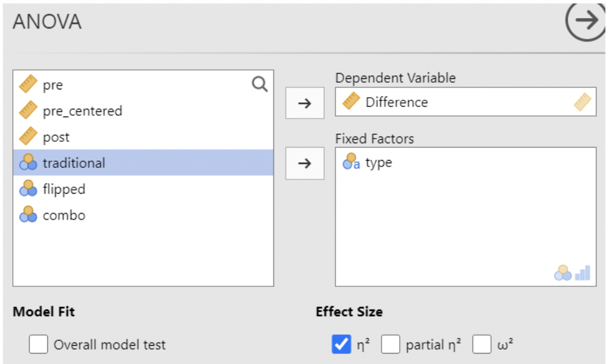Screen dimensions: 609x364
Task: Select type in the Fixed Factors box
Action: [x=378, y=163]
